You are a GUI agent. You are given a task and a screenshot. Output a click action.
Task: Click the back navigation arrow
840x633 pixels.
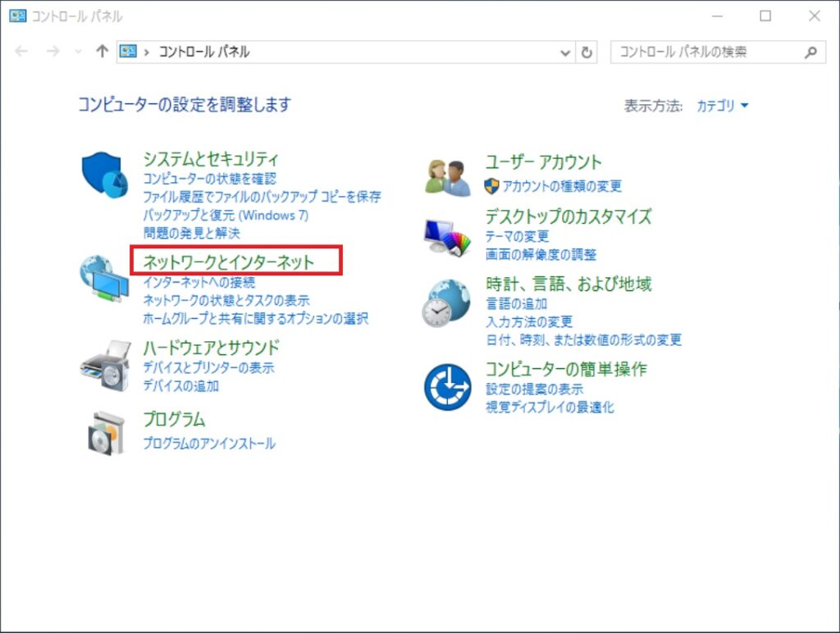(21, 52)
